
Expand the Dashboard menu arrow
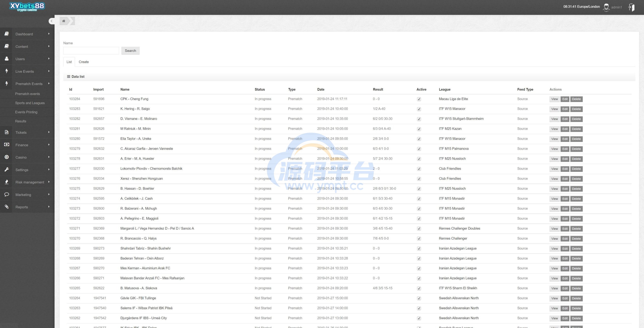click(49, 34)
